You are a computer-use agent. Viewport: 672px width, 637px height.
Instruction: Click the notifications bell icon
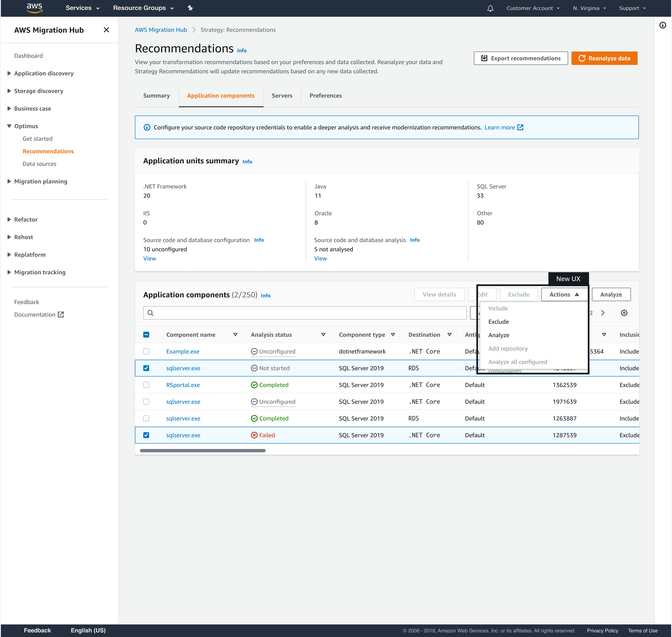(x=490, y=8)
